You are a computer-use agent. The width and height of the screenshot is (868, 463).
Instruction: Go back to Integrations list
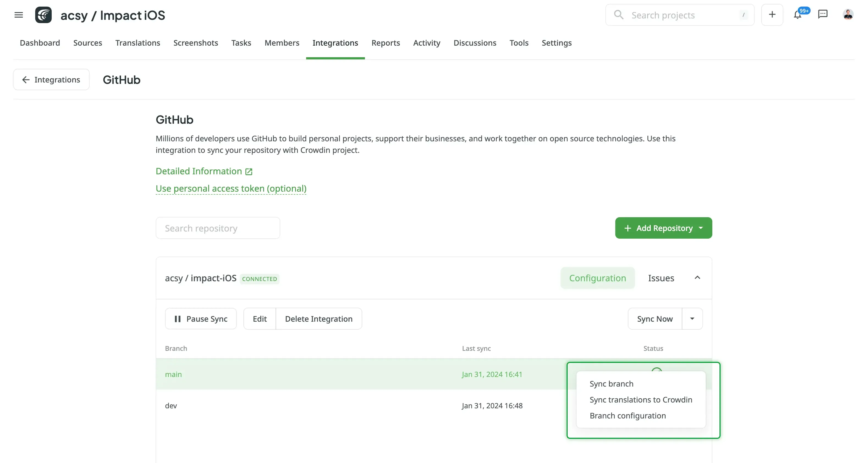[51, 79]
